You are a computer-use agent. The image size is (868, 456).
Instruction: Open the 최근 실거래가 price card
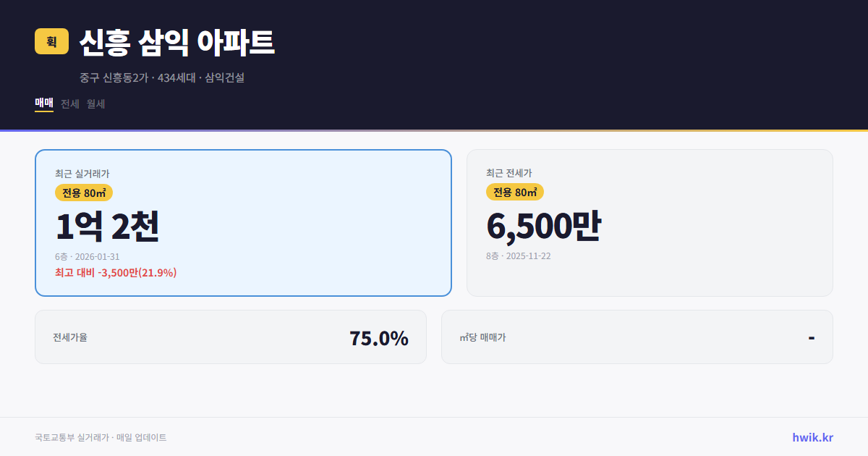point(242,222)
